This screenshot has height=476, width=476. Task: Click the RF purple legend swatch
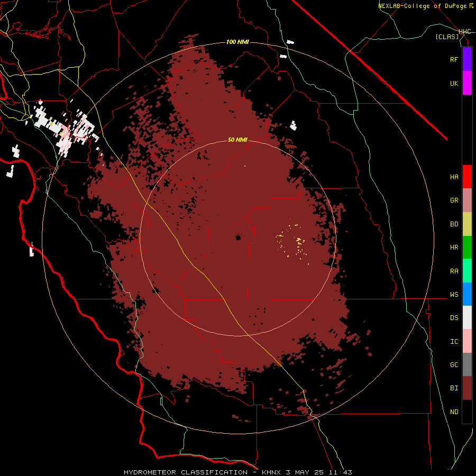pos(467,59)
